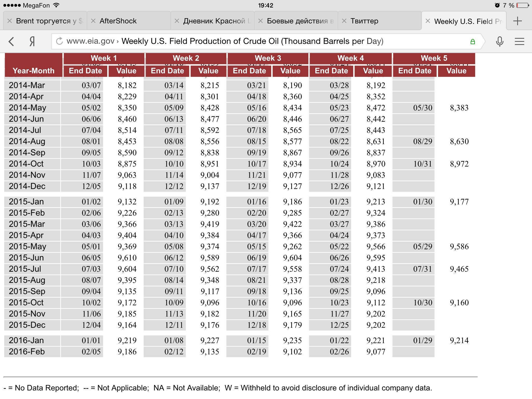
Task: Select the 2014-Oct row label
Action: tap(26, 164)
